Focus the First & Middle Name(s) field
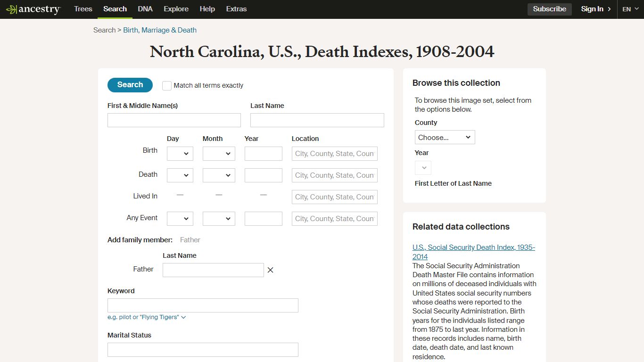The width and height of the screenshot is (644, 362). click(x=174, y=120)
